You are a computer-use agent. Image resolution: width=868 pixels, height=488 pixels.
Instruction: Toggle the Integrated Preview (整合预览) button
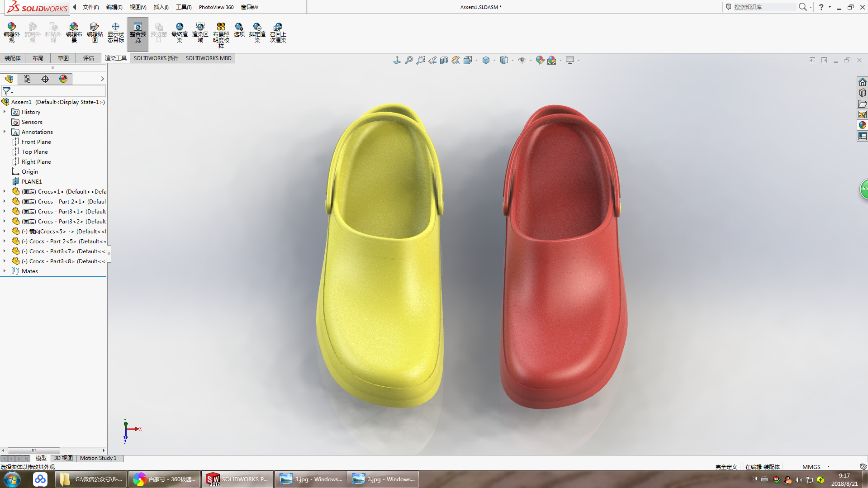(138, 34)
